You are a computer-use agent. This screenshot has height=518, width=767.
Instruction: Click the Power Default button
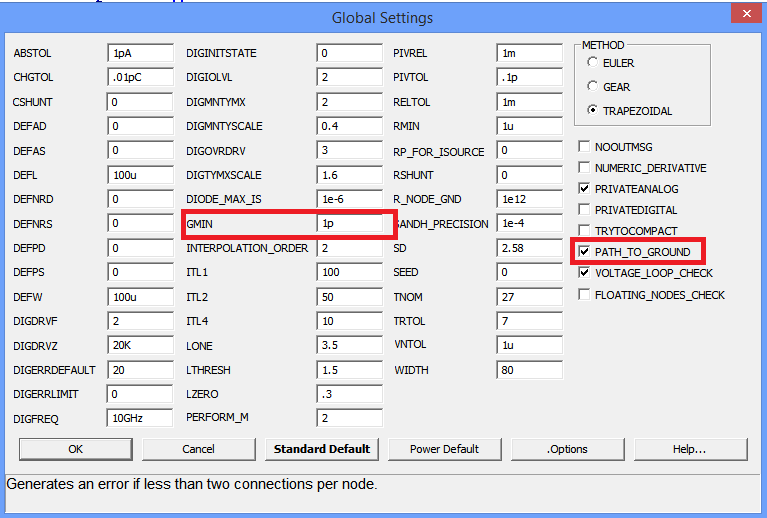pos(444,449)
